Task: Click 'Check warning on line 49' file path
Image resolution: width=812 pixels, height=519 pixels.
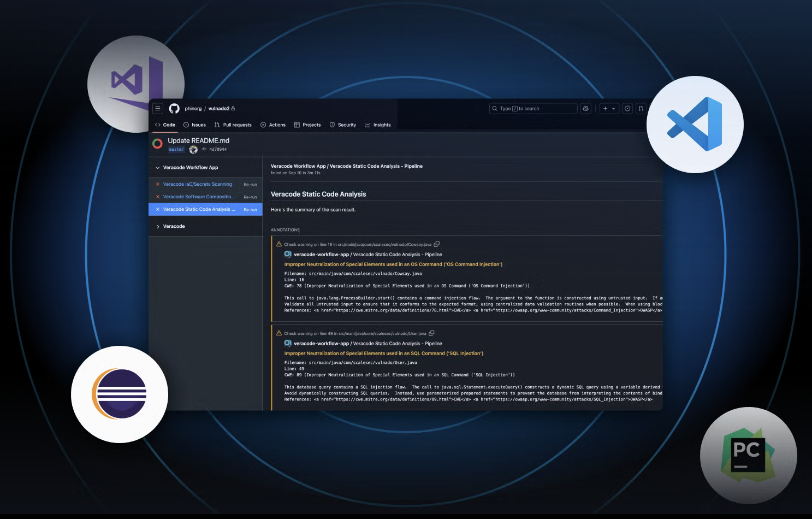Action: point(355,334)
